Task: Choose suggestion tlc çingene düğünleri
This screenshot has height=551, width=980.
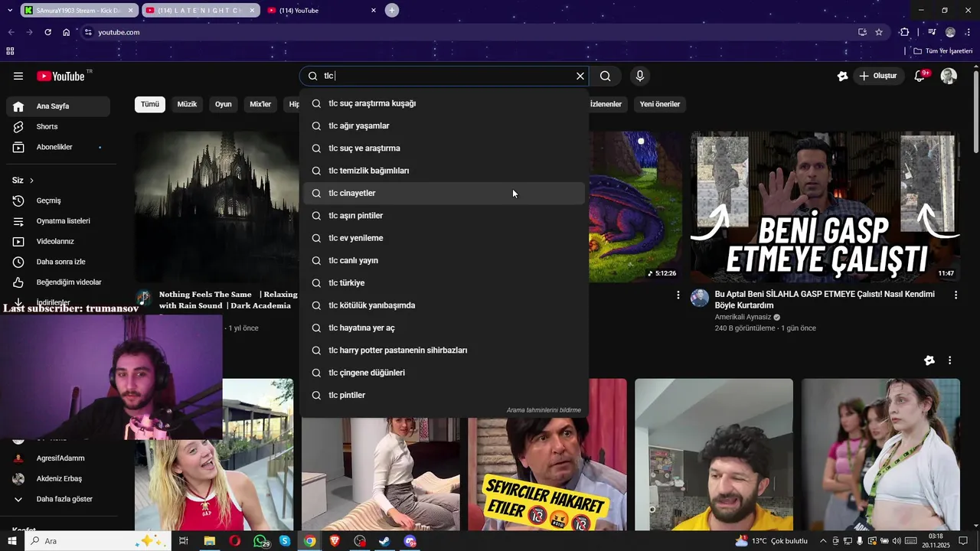Action: coord(444,373)
